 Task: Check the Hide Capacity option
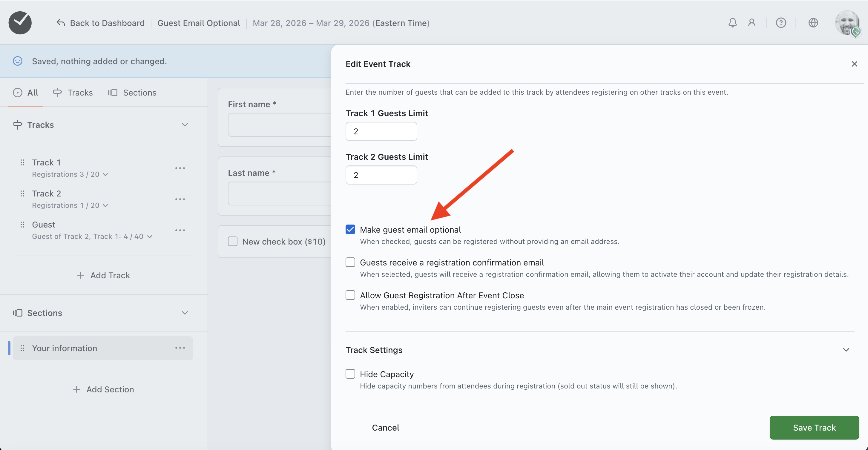pyautogui.click(x=350, y=374)
